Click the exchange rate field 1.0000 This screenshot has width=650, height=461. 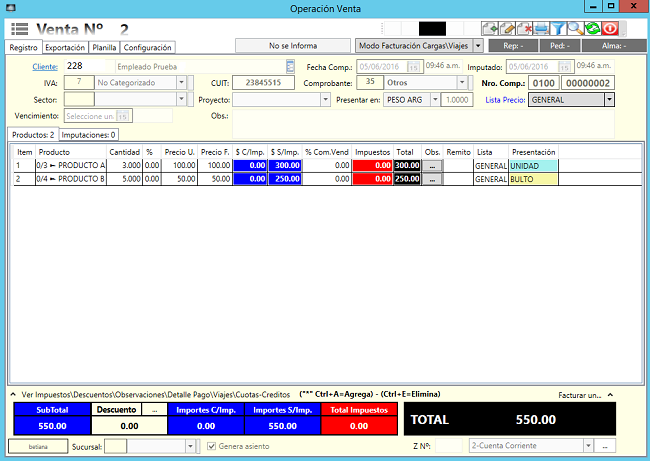click(x=457, y=100)
